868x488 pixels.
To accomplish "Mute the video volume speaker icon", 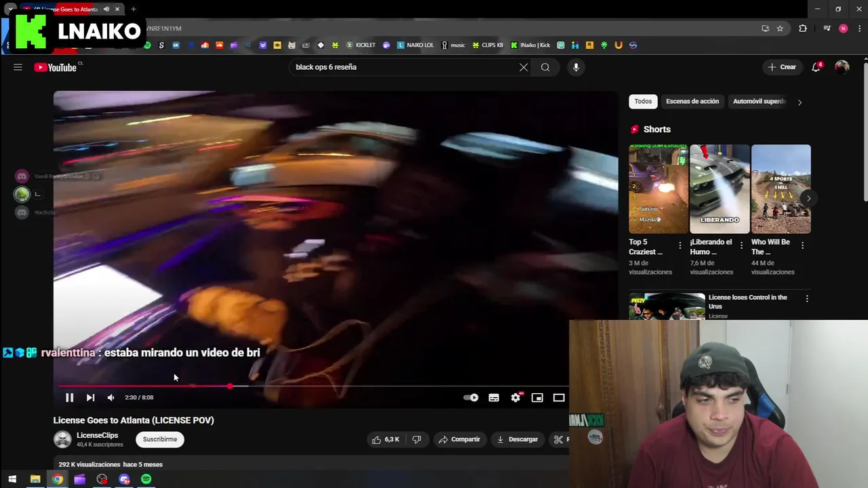I will [111, 397].
